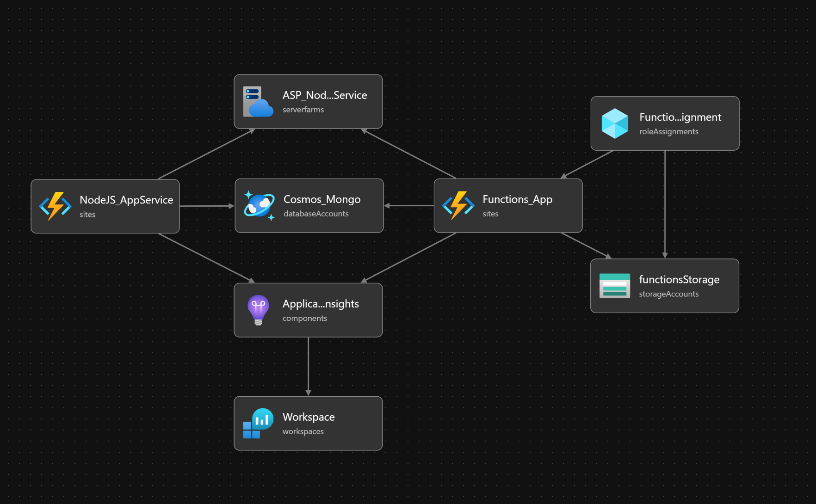816x504 pixels.
Task: Click the roleAssignments resource type label
Action: (669, 132)
